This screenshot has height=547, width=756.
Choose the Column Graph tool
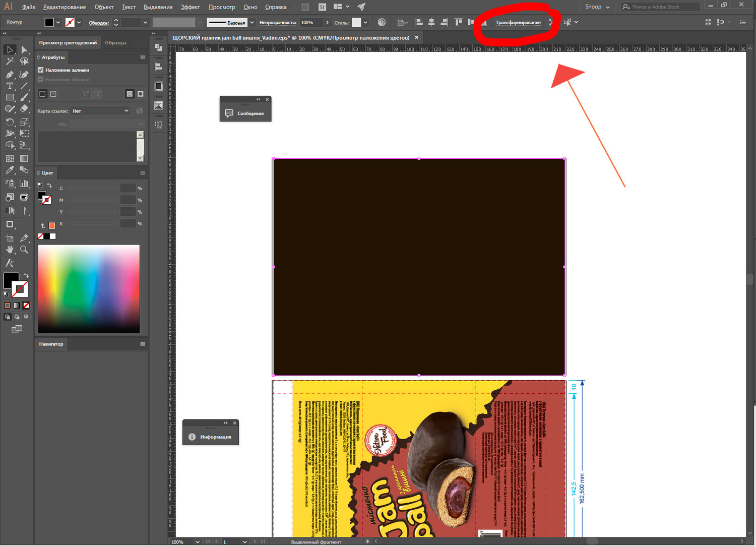[x=24, y=184]
